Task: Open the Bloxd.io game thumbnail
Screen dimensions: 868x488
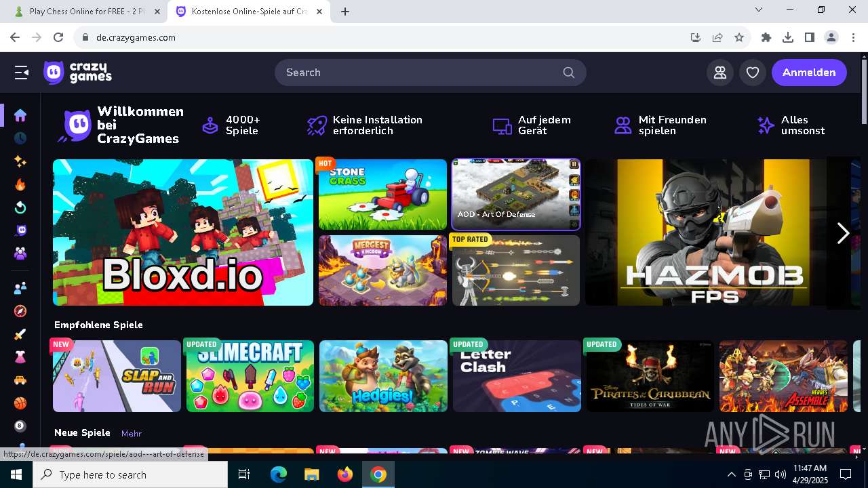Action: [183, 232]
